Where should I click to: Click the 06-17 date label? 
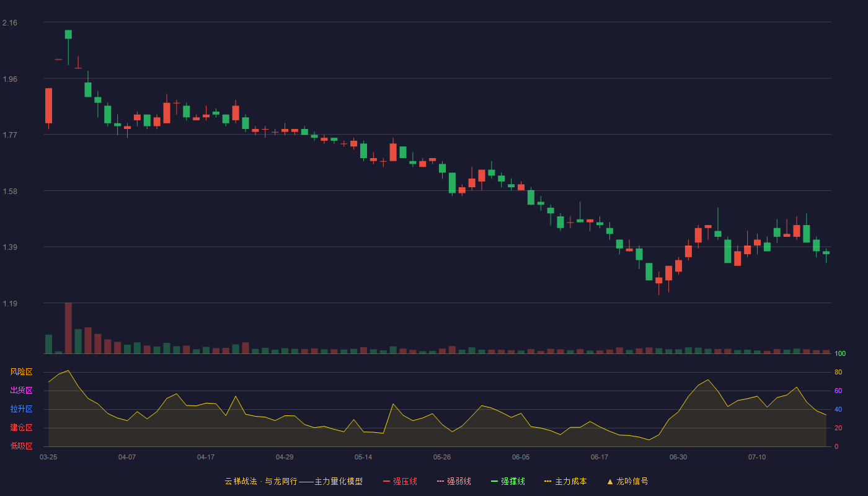pos(600,457)
